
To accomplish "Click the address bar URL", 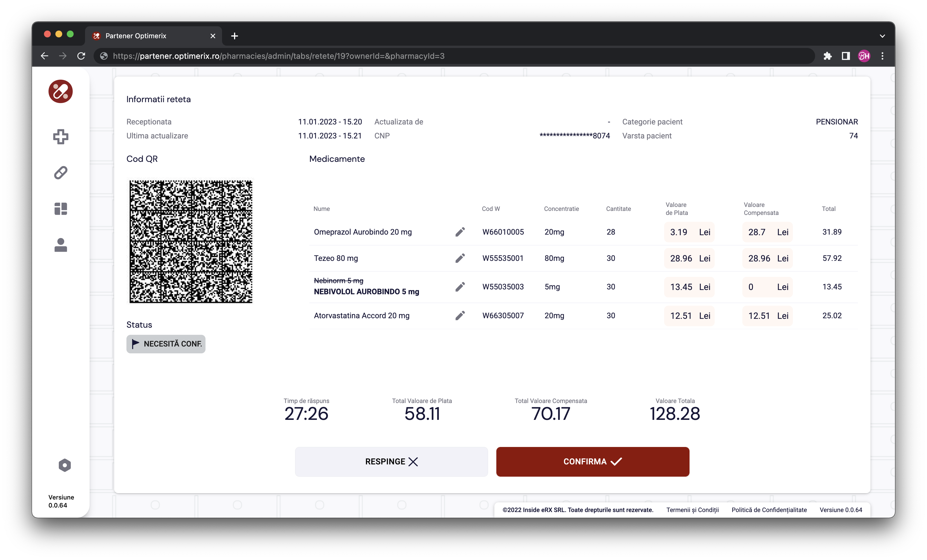I will point(278,56).
